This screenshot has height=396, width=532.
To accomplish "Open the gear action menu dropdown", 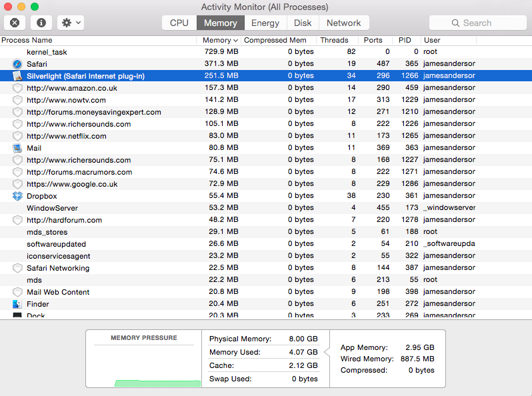I will coord(71,23).
